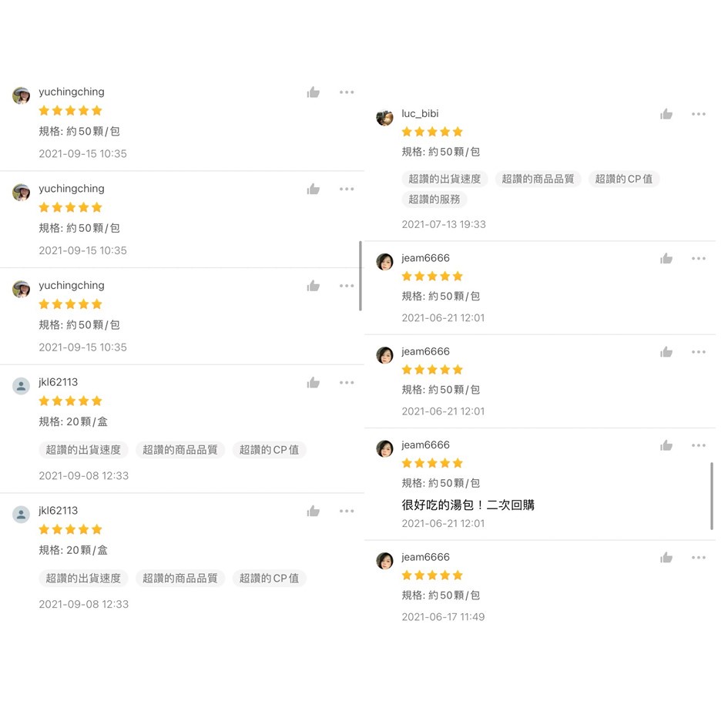Image resolution: width=728 pixels, height=728 pixels.
Task: Click the fifth star in luc_bibi's rating
Action: coord(458,132)
